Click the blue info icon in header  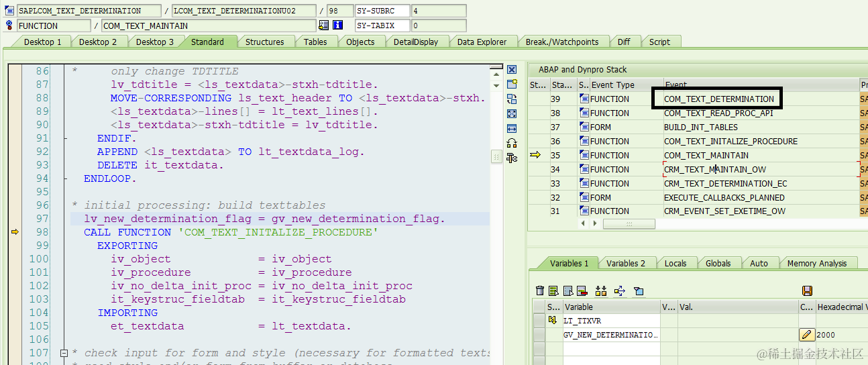click(x=337, y=25)
